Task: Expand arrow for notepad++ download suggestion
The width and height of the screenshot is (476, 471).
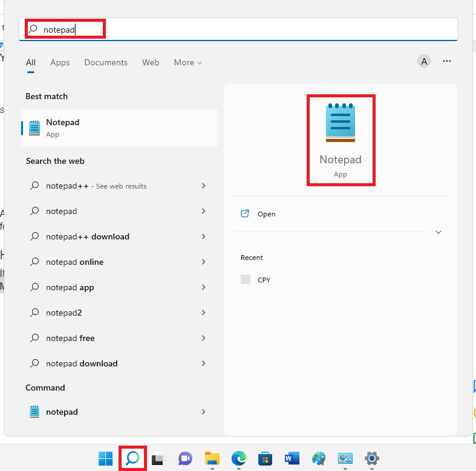Action: pos(203,237)
